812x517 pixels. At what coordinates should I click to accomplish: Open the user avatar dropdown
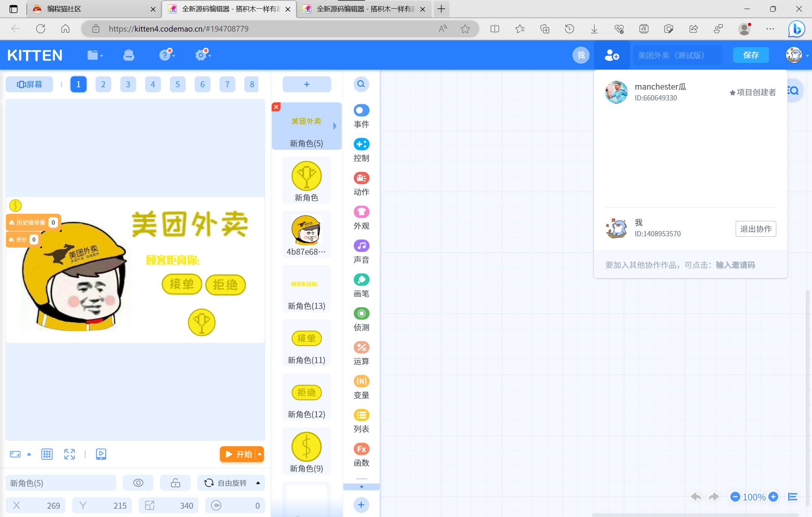pyautogui.click(x=797, y=55)
